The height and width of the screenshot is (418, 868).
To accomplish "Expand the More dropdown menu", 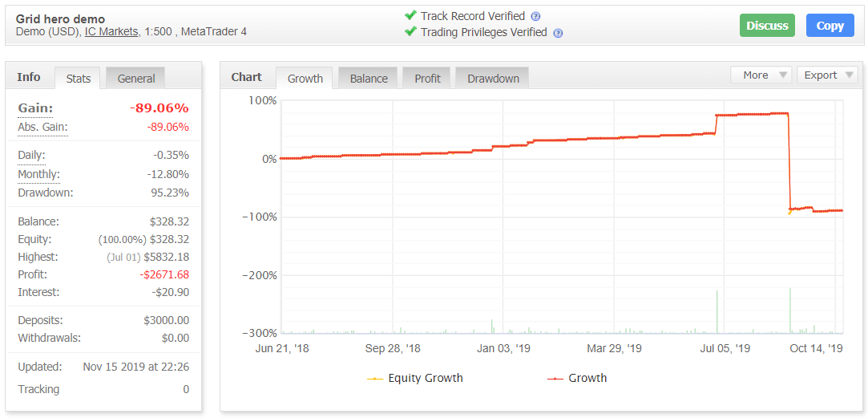I will tap(761, 75).
